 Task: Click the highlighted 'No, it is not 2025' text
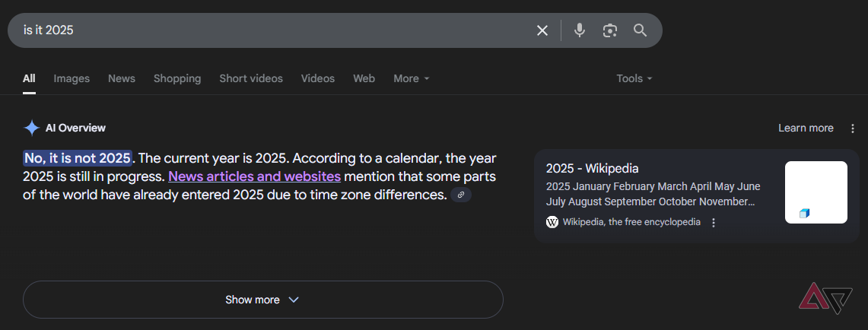tap(78, 158)
